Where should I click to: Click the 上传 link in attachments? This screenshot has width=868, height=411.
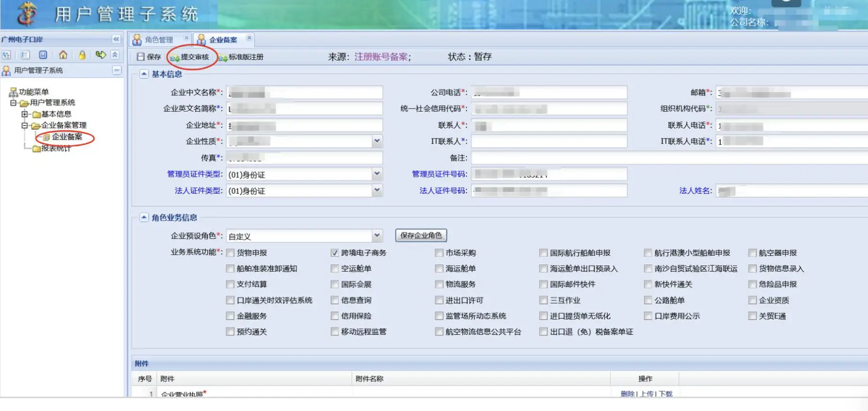[647, 394]
